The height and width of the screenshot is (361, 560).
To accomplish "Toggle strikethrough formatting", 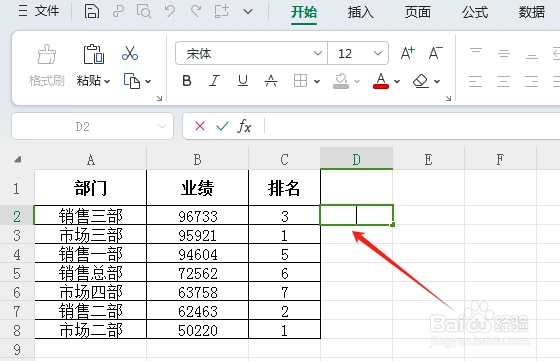I will tap(271, 81).
